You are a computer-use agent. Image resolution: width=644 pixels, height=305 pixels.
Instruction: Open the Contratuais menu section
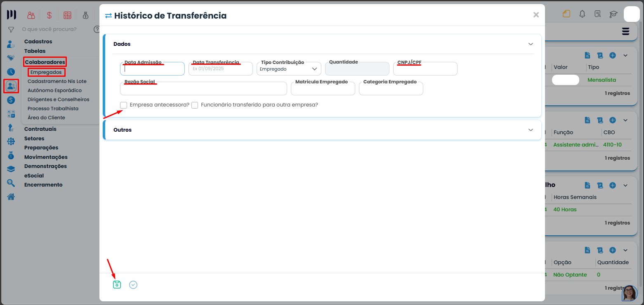pos(40,129)
